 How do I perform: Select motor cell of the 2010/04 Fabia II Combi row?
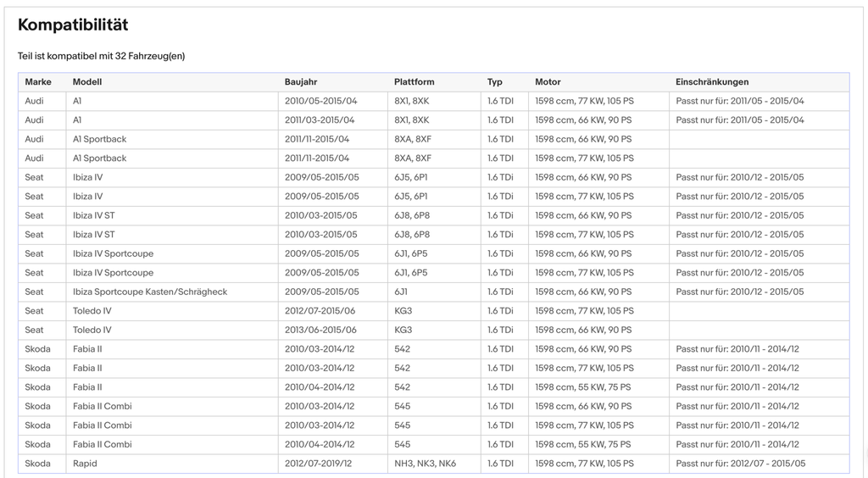click(598, 444)
